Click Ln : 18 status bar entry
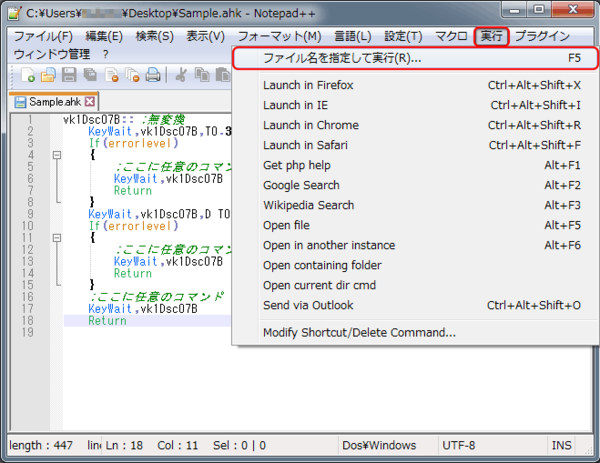This screenshot has height=463, width=600. click(124, 445)
